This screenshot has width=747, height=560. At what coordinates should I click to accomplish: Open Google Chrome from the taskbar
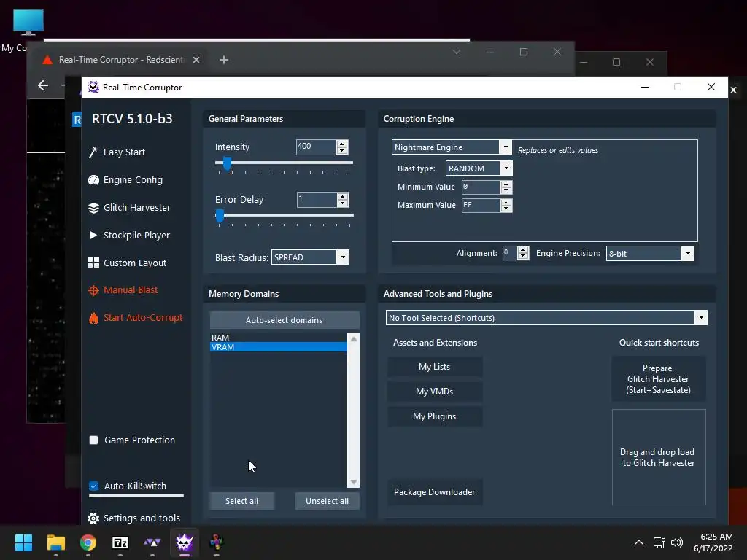click(88, 542)
